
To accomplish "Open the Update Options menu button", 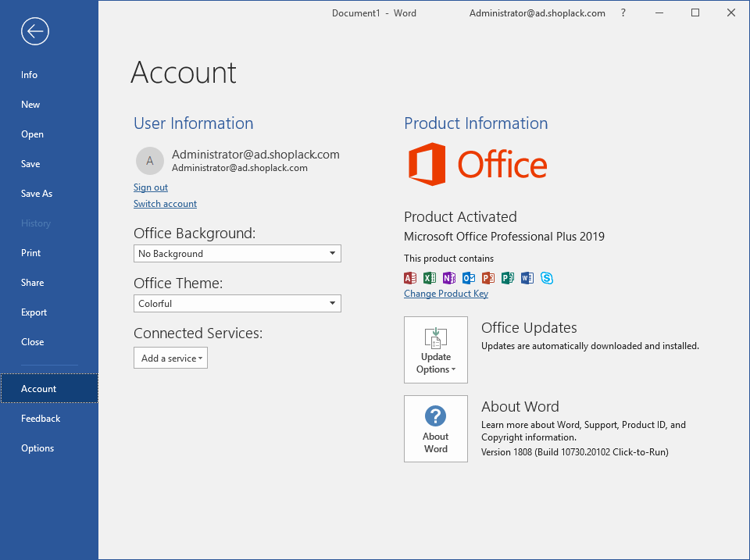I will point(436,350).
